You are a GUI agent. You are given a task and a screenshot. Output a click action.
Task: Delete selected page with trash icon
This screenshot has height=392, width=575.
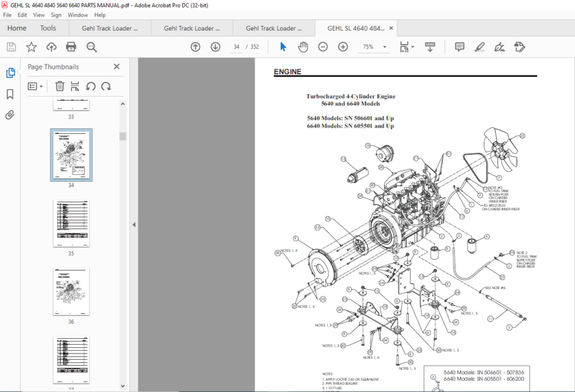(x=59, y=86)
